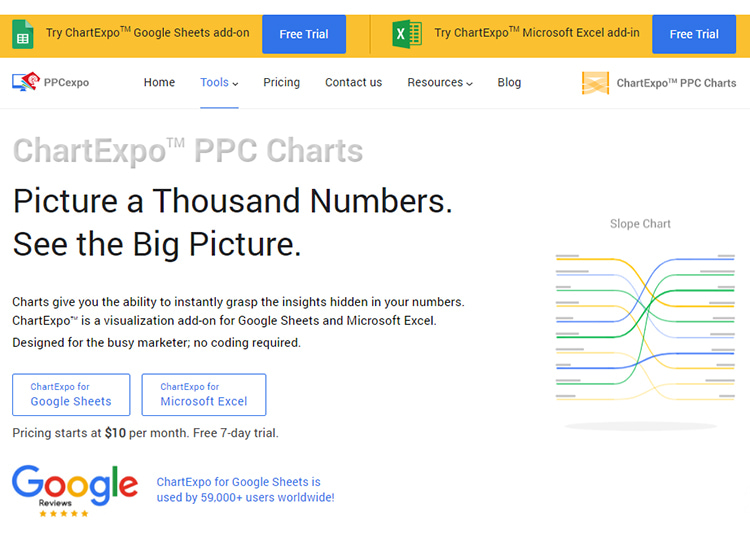
Task: Click the Google Sheets icon in banner
Action: point(22,34)
